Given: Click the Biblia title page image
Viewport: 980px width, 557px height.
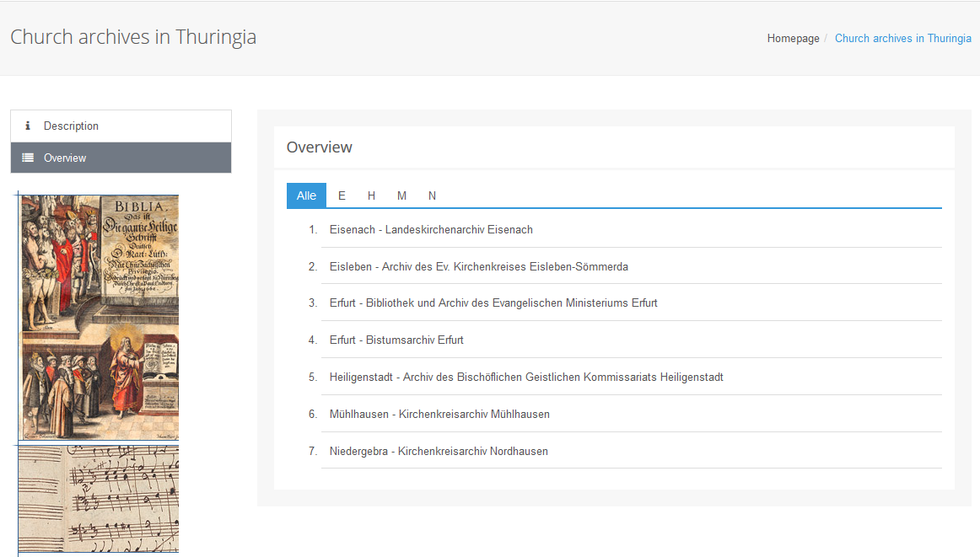Looking at the screenshot, I should tap(100, 318).
